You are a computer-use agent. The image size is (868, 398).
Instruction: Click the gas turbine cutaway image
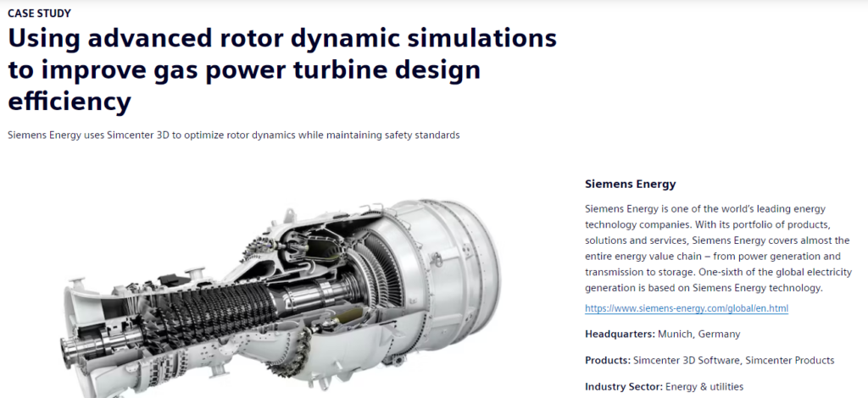(281, 297)
